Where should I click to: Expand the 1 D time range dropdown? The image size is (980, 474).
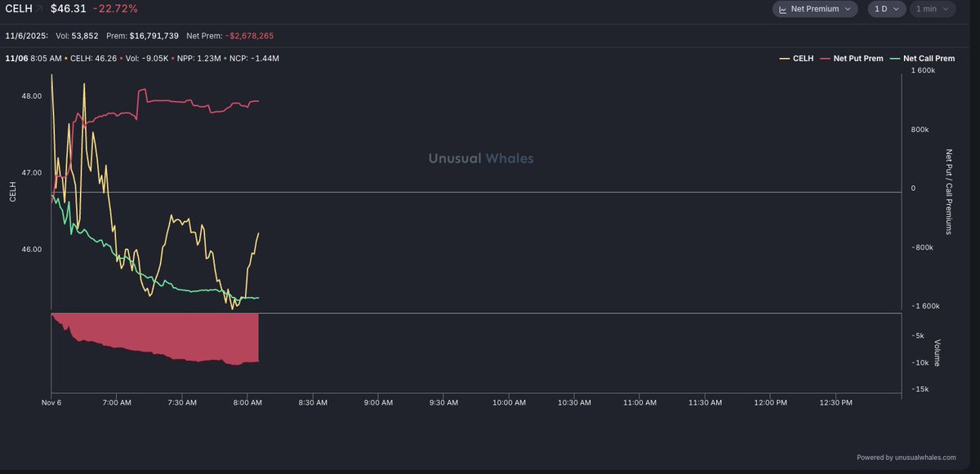coord(886,9)
